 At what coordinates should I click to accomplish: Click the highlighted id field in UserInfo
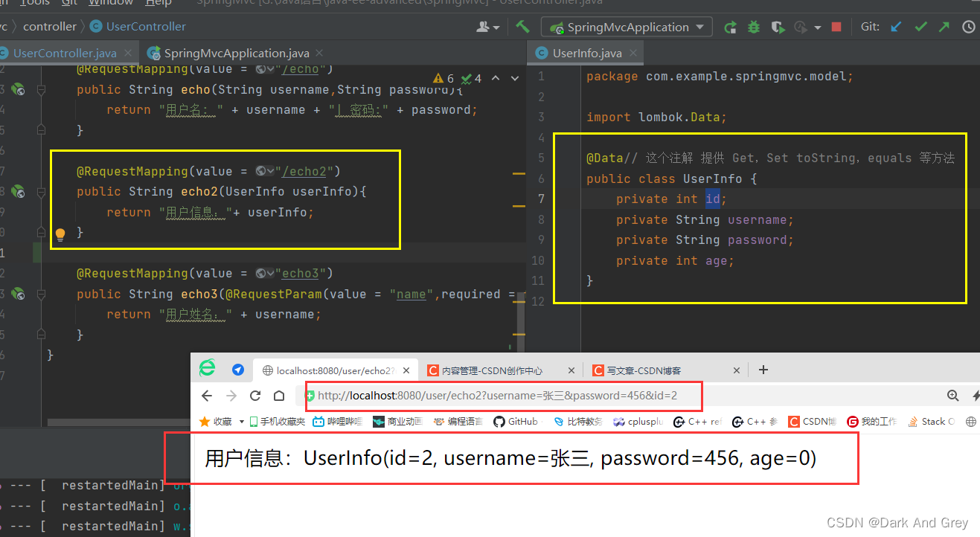click(712, 199)
